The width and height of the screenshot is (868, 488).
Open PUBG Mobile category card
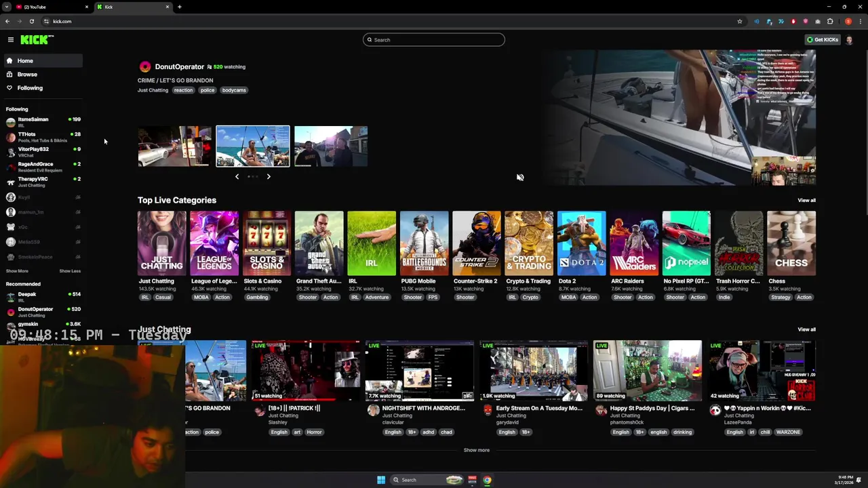pos(424,243)
